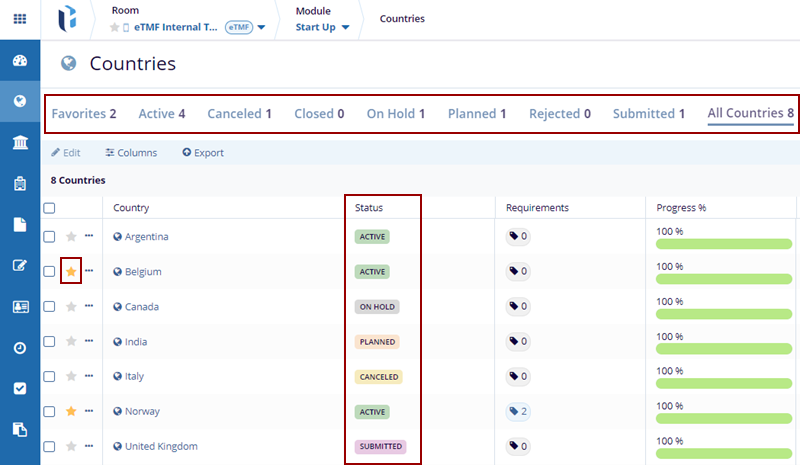Open the three-dot menu for Italy
The width and height of the screenshot is (800, 465).
89,376
